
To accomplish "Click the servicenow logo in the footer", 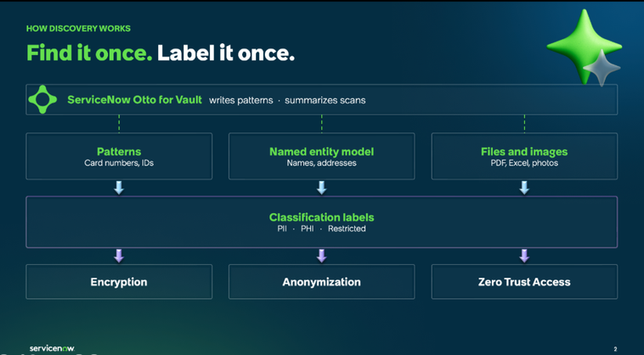I will (x=52, y=348).
